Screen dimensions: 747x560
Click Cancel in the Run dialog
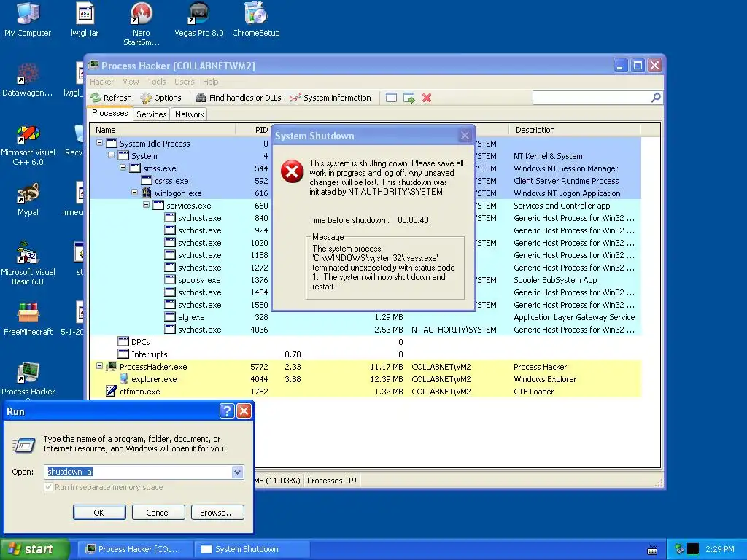pos(158,513)
